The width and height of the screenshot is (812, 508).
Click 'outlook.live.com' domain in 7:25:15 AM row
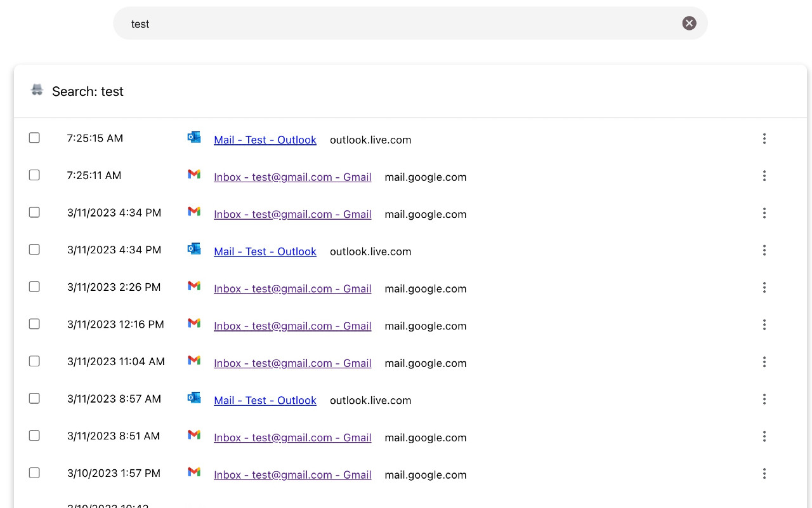370,140
